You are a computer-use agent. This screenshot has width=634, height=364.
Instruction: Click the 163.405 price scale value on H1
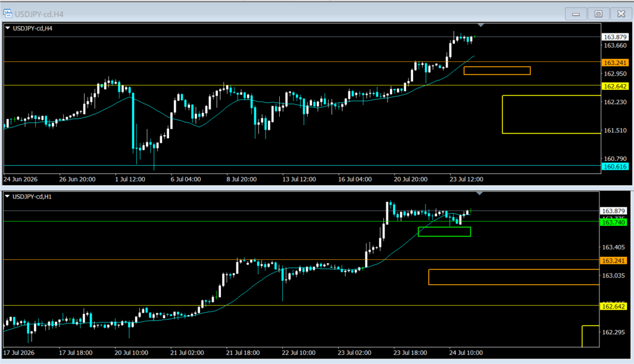coord(614,247)
